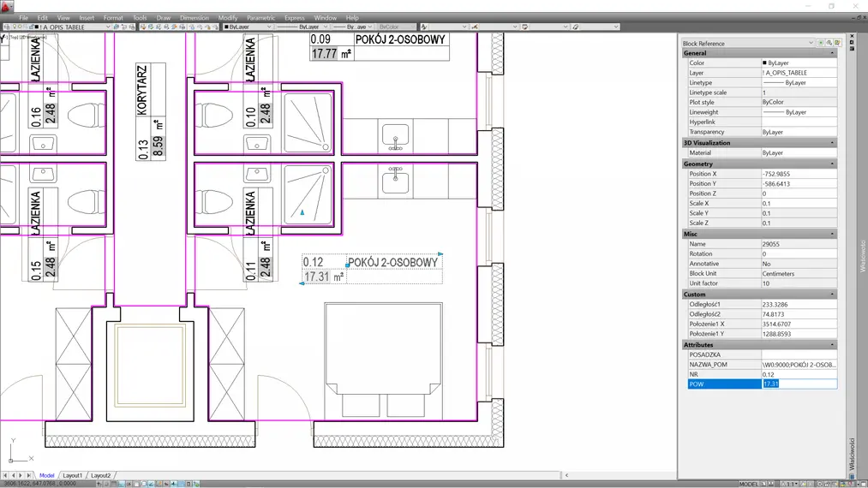The width and height of the screenshot is (868, 488).
Task: Open annotation scale 1:1 in status bar
Action: [788, 484]
